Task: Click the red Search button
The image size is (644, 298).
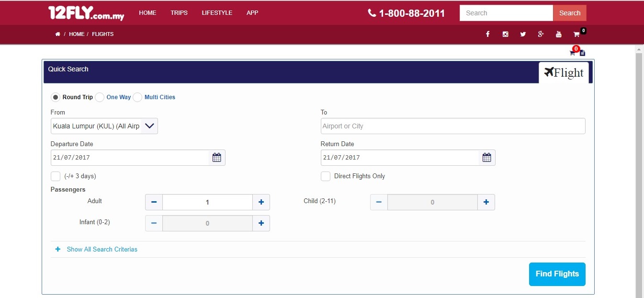Action: pos(569,13)
